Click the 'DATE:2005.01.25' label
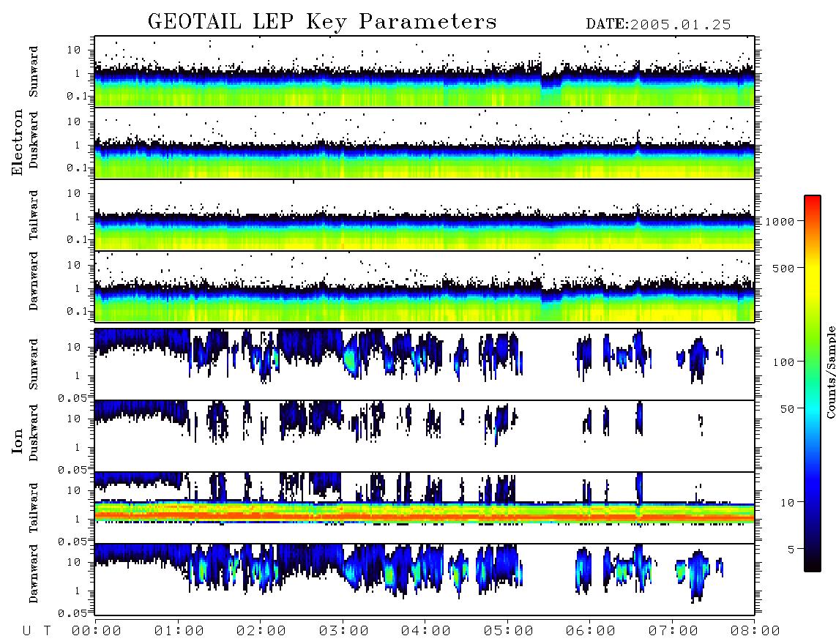Screen dimensions: 836x644 [x=658, y=24]
